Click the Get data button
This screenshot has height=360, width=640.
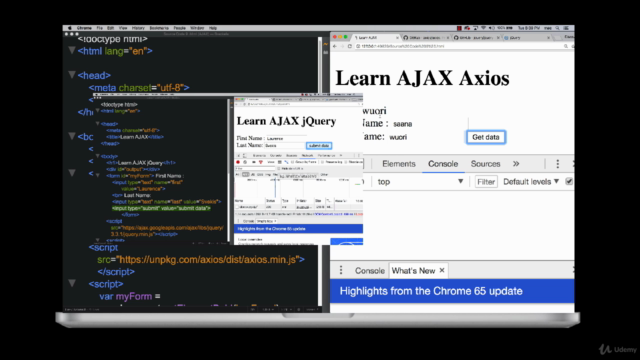click(x=486, y=137)
